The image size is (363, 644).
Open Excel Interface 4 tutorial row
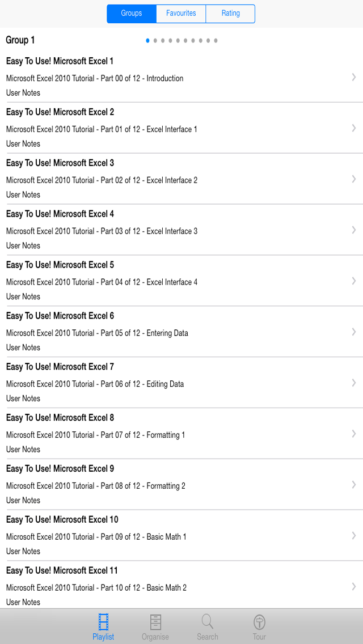coord(102,282)
